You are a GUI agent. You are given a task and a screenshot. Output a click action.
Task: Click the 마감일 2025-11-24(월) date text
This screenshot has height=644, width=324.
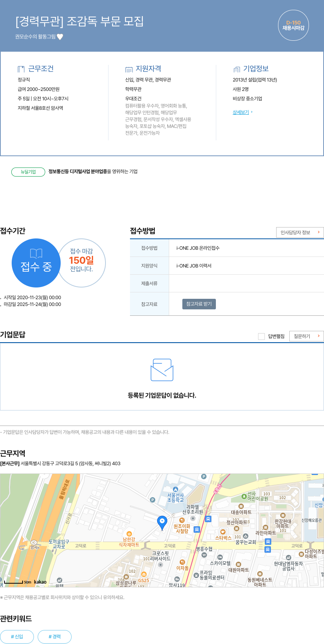pyautogui.click(x=32, y=304)
